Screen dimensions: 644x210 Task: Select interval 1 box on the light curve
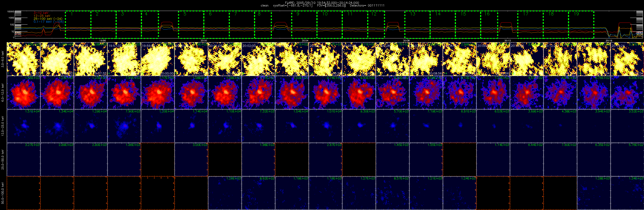(78, 25)
